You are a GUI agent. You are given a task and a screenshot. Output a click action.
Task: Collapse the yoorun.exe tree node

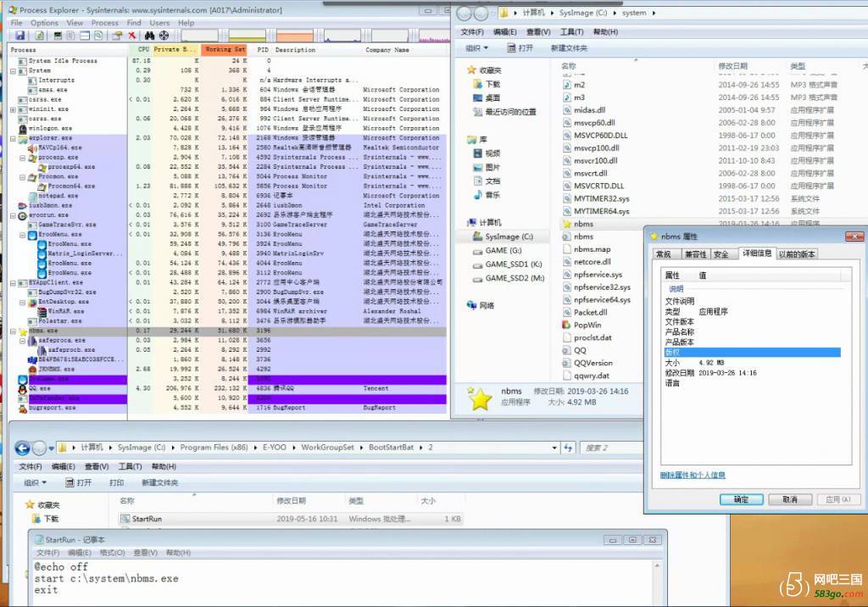click(x=14, y=215)
